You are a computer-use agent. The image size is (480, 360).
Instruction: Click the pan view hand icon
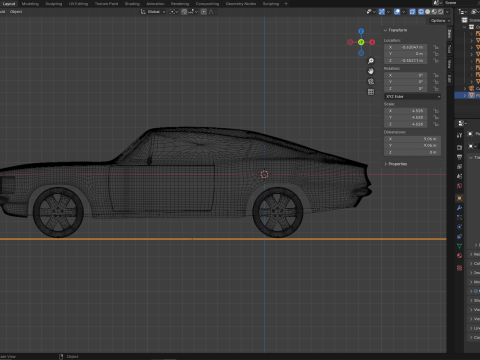click(371, 71)
